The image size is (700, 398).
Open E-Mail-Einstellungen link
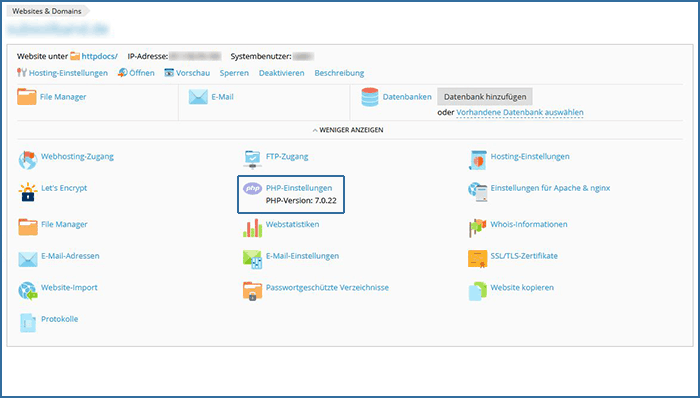(x=302, y=256)
